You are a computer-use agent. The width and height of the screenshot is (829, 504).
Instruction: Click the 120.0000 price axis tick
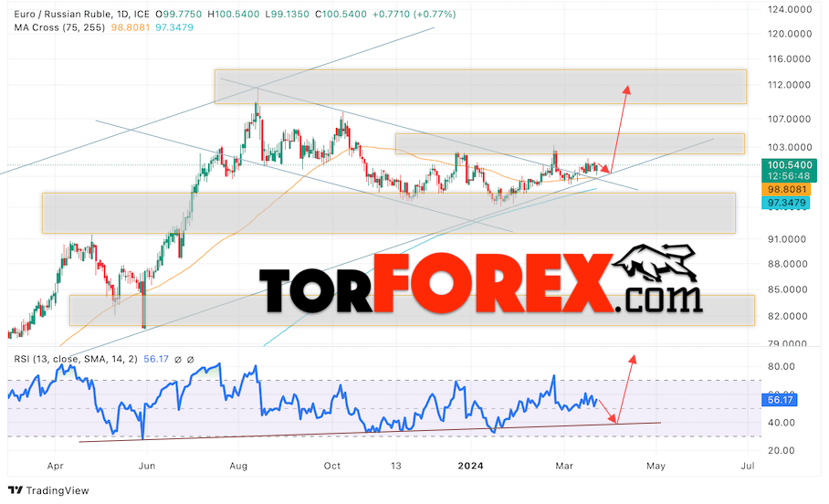(x=790, y=34)
